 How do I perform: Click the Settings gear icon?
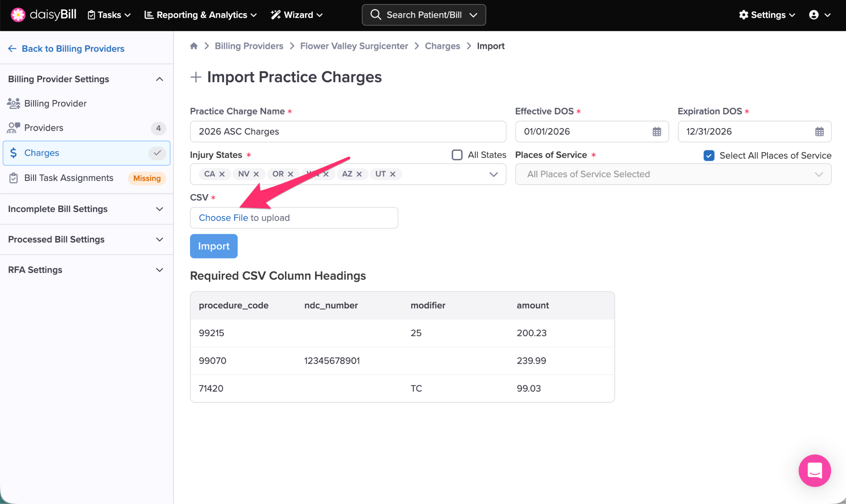[x=744, y=15]
